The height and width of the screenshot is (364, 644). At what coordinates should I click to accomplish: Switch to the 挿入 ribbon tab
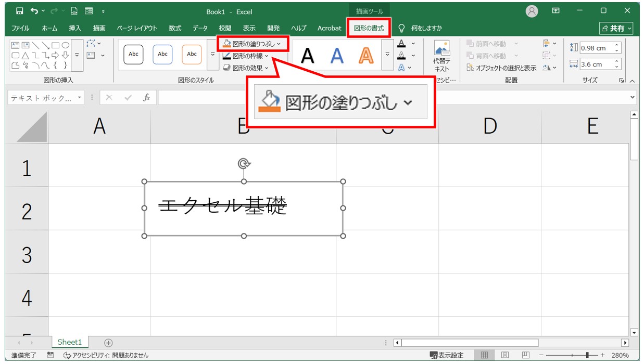pos(75,28)
